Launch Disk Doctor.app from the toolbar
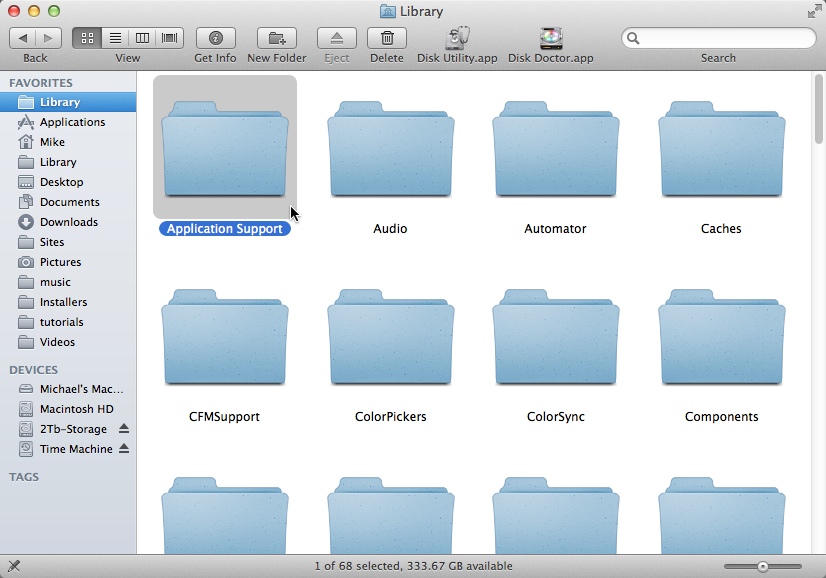The width and height of the screenshot is (826, 578). 551,38
